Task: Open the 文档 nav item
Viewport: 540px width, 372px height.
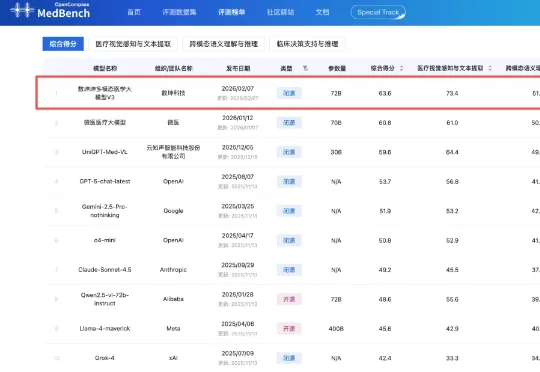Action: tap(322, 12)
